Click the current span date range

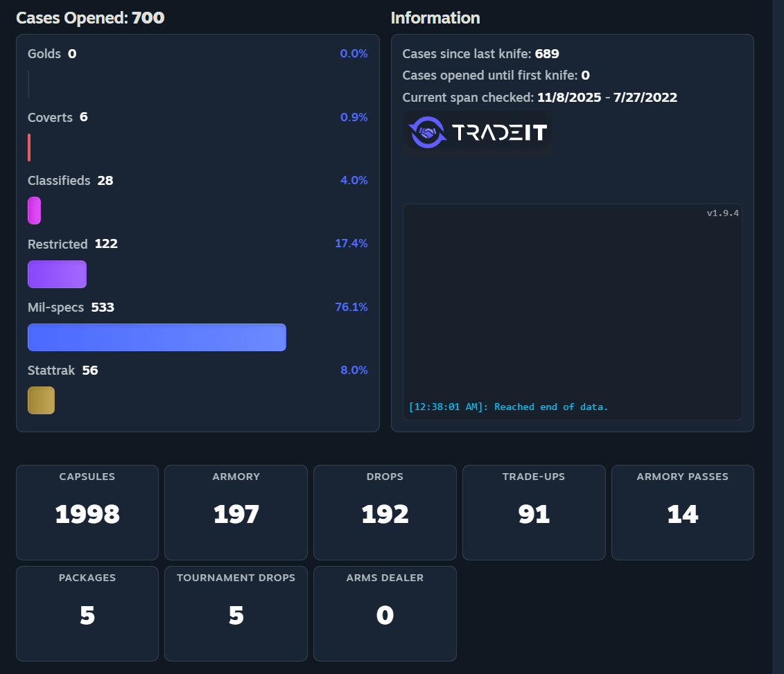607,98
